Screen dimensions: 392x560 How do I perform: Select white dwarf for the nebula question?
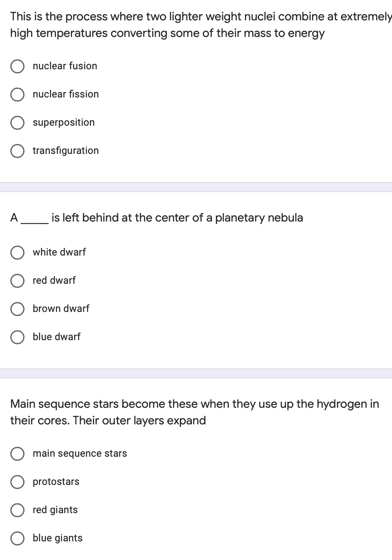click(17, 252)
